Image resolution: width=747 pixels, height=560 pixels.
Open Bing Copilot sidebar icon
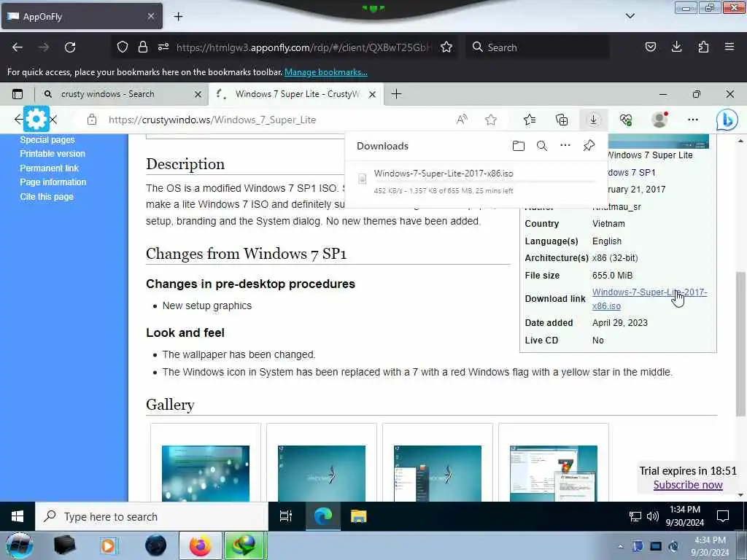pyautogui.click(x=727, y=120)
